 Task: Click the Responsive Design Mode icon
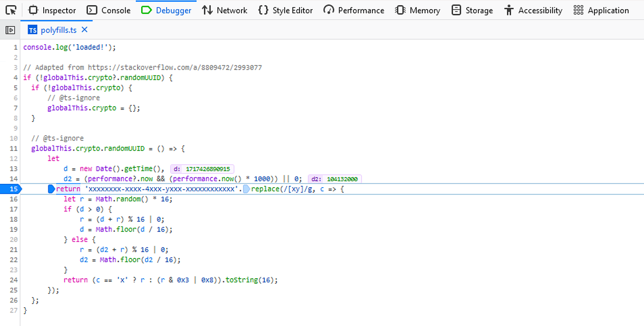10,10
